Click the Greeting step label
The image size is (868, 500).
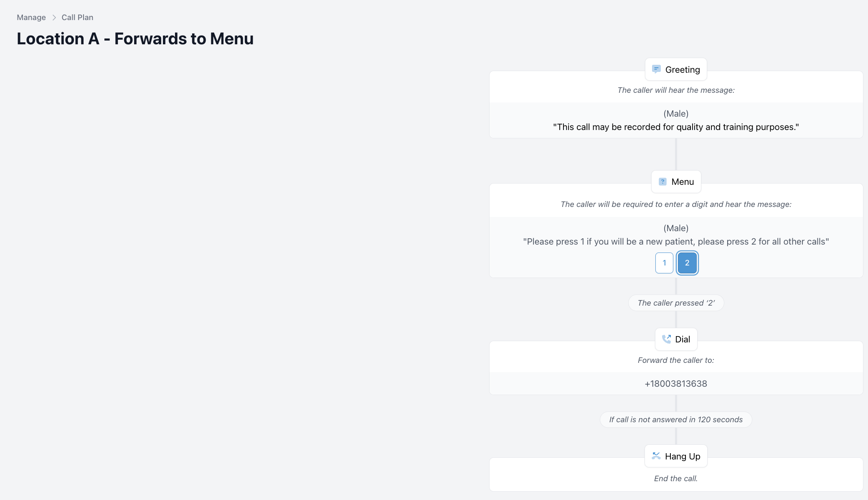pos(683,70)
